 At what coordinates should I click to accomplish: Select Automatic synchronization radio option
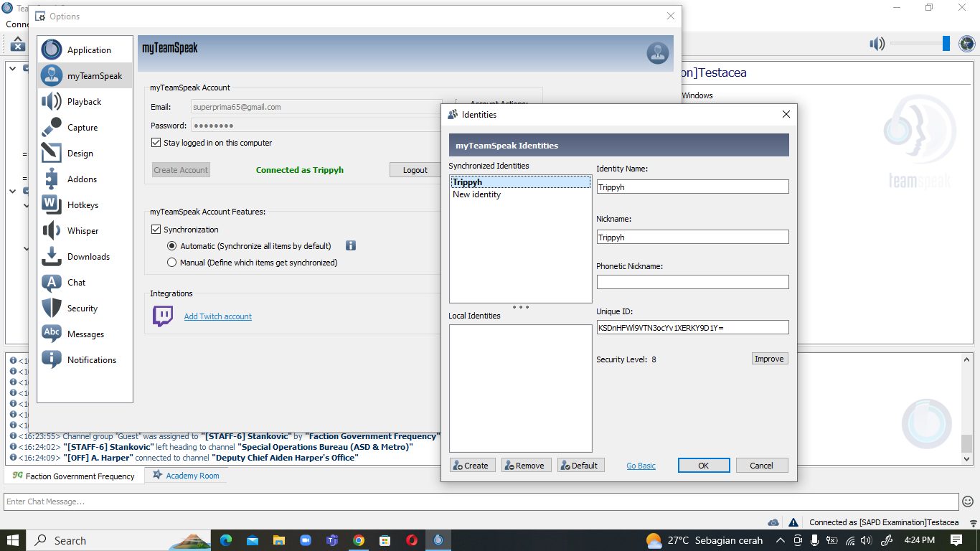pyautogui.click(x=171, y=245)
